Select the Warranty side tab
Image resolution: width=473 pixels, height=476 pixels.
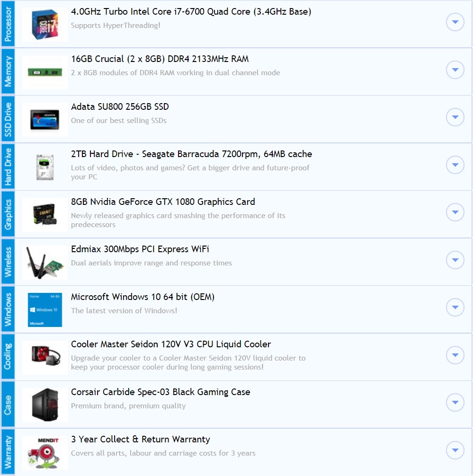(x=8, y=452)
